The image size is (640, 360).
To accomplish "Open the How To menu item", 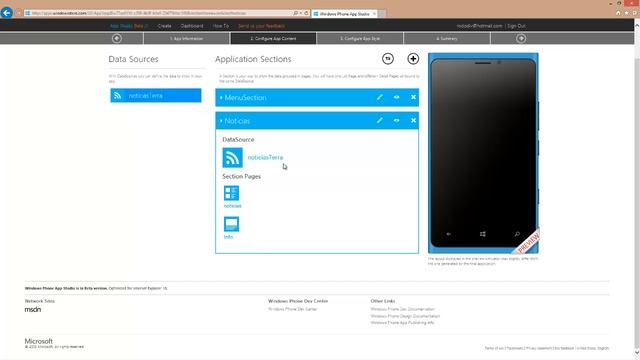I will coord(221,26).
